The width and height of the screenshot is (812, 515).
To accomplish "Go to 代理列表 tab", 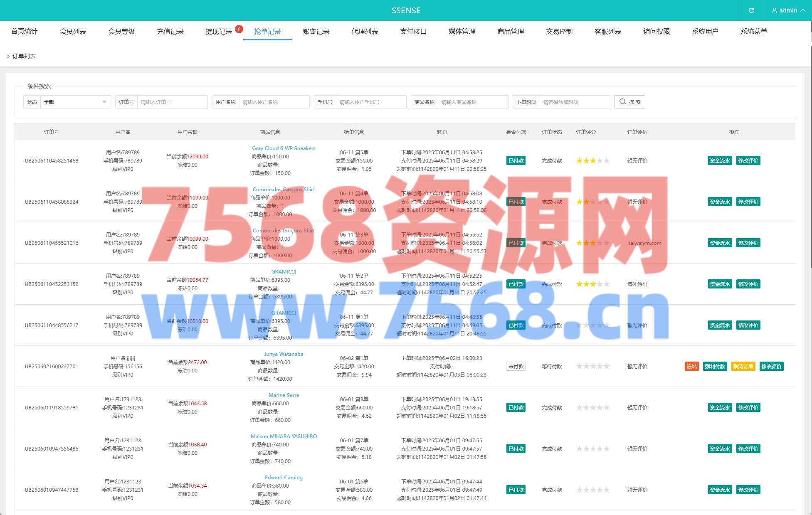I will click(x=365, y=31).
